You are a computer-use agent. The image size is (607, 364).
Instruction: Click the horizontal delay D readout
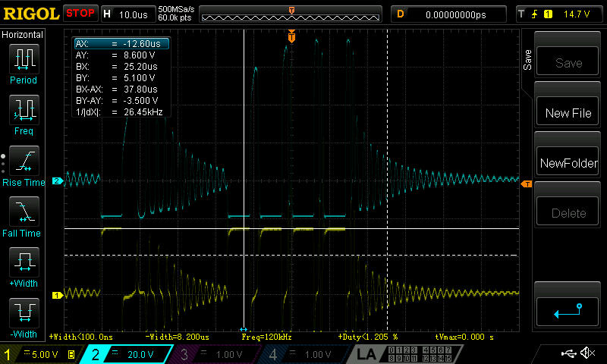pos(448,14)
